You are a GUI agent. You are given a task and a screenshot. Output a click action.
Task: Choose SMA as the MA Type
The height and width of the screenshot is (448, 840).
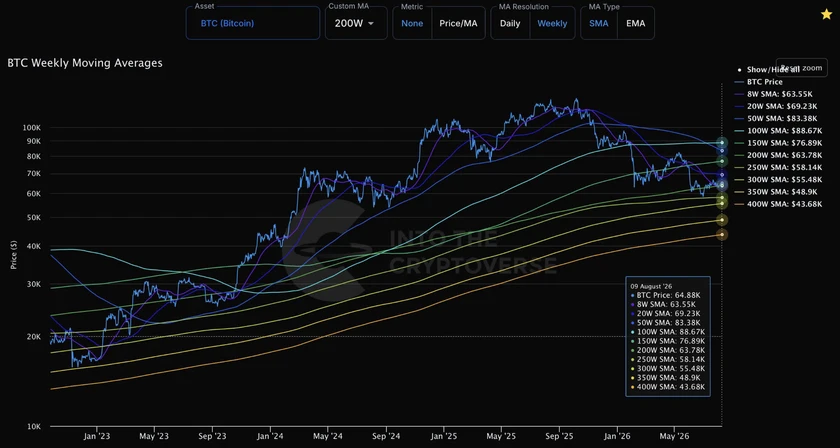598,23
